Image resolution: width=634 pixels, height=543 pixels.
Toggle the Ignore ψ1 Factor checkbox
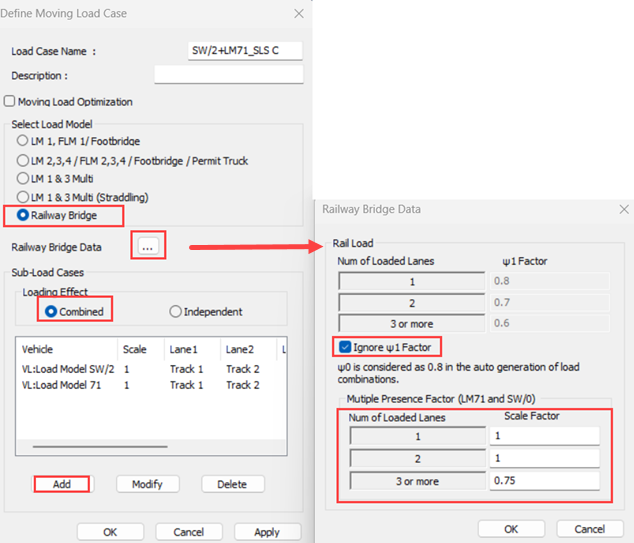click(345, 347)
